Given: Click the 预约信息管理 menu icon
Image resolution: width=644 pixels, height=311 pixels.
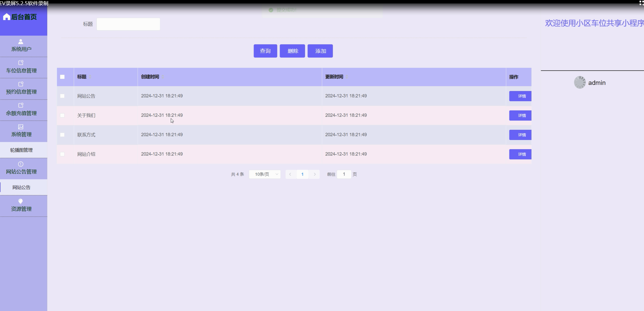Looking at the screenshot, I should point(21,84).
